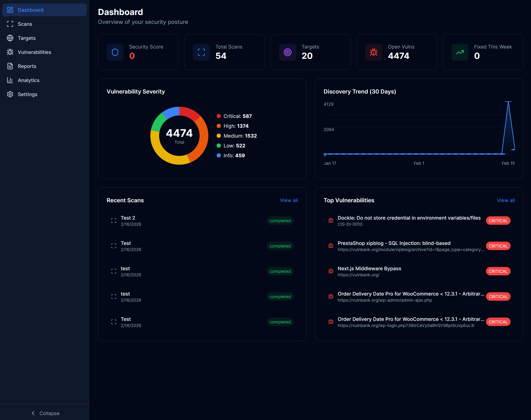
Task: Open the Test scan dated 2/16/2026
Action: click(x=126, y=246)
